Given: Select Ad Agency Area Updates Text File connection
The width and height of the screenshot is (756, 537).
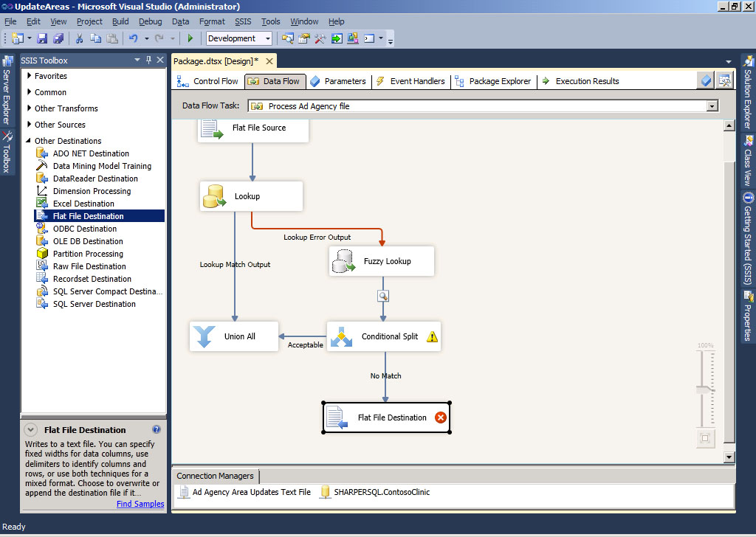Looking at the screenshot, I should click(244, 492).
